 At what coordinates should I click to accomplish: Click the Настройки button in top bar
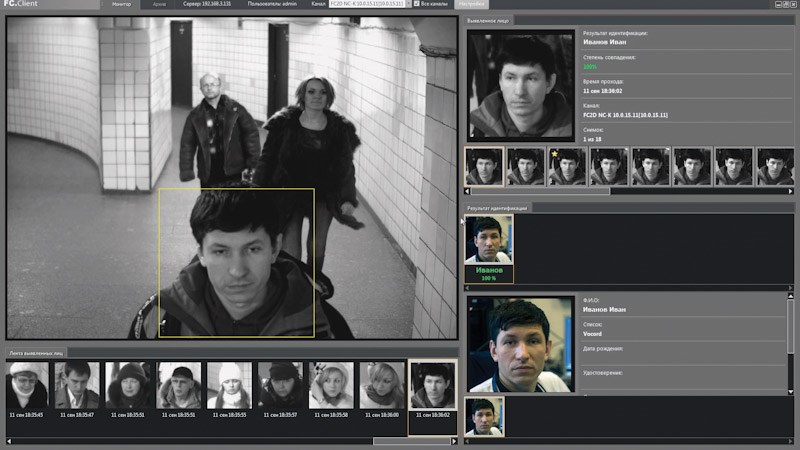point(471,4)
